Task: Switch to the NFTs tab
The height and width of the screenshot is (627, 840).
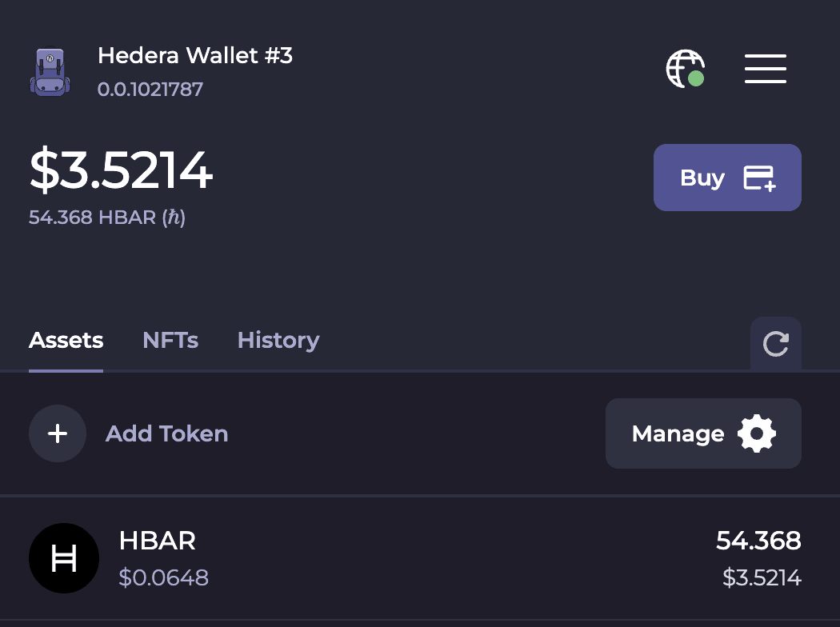Action: tap(170, 341)
